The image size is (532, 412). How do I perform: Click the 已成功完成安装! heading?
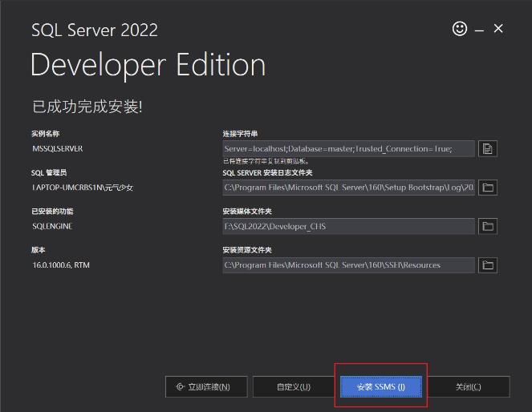pos(87,107)
